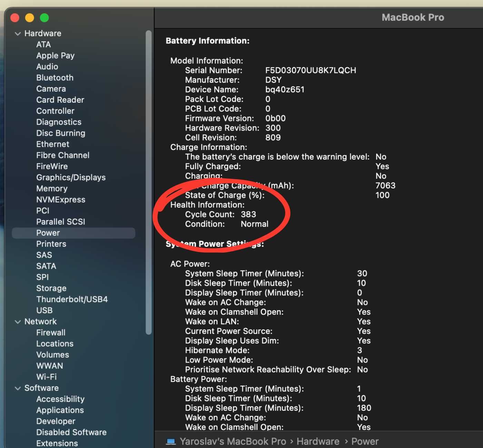483x448 pixels.
Task: Select Parallel SCSI entry
Action: click(61, 222)
